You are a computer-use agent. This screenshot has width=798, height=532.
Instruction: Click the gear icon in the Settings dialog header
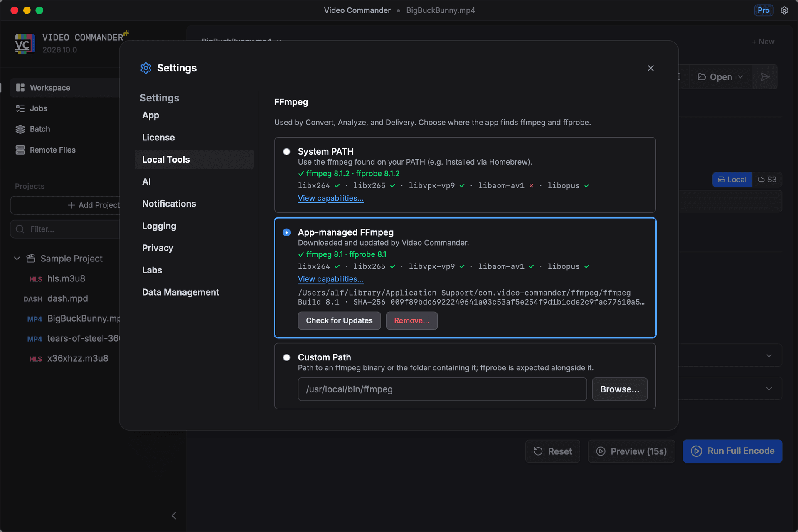click(x=146, y=68)
